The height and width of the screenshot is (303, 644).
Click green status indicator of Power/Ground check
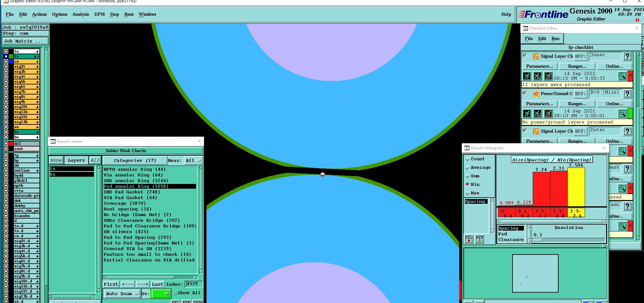tap(630, 113)
